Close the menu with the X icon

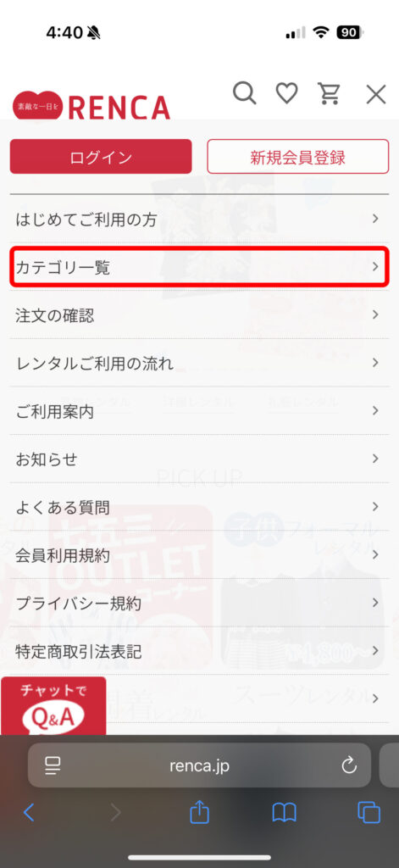(x=376, y=94)
